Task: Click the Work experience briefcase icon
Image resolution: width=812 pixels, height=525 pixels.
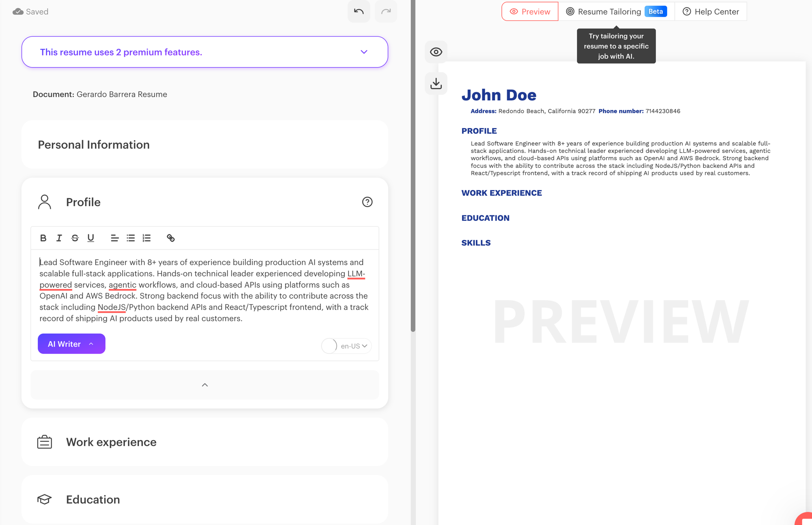Action: pyautogui.click(x=45, y=442)
